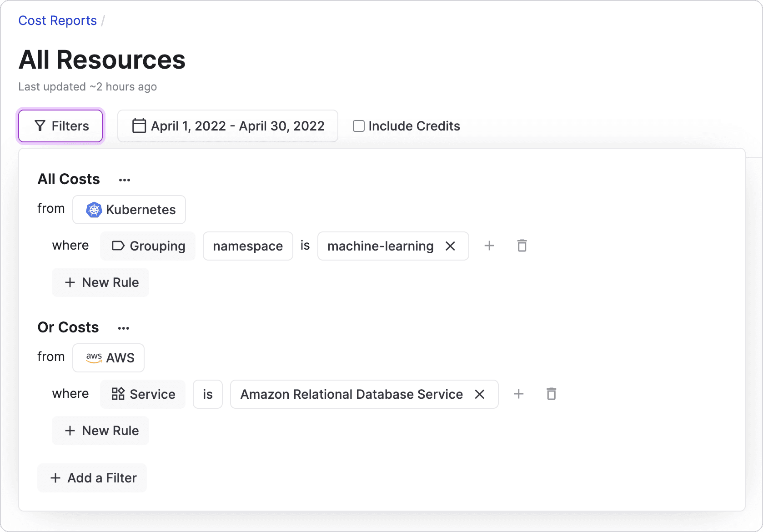Open the Grouping selector
This screenshot has width=763, height=532.
(x=148, y=246)
